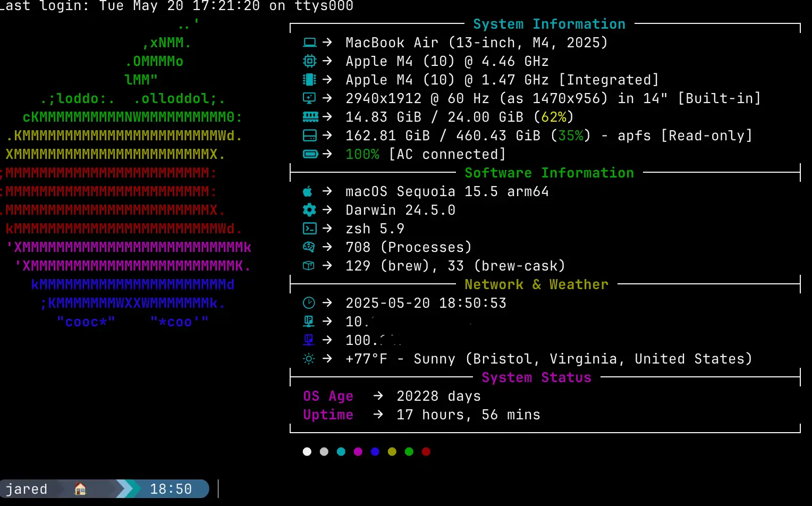Click the cyan color dot in palette row
Viewport: 812px width, 506px height.
[x=341, y=452]
